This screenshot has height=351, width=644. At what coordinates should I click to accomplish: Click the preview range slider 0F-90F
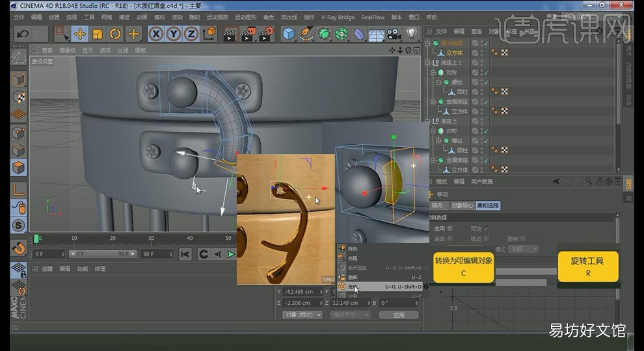(102, 254)
